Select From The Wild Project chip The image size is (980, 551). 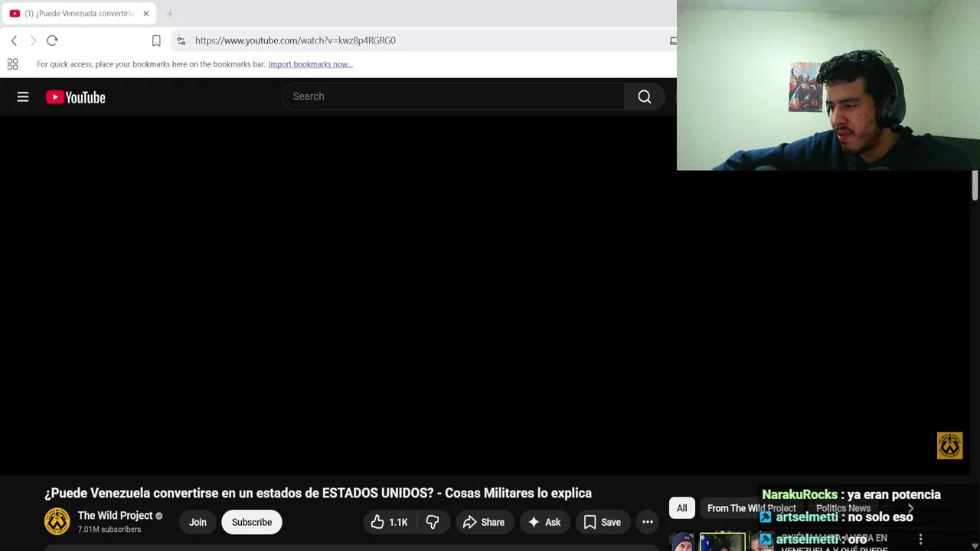coord(751,508)
